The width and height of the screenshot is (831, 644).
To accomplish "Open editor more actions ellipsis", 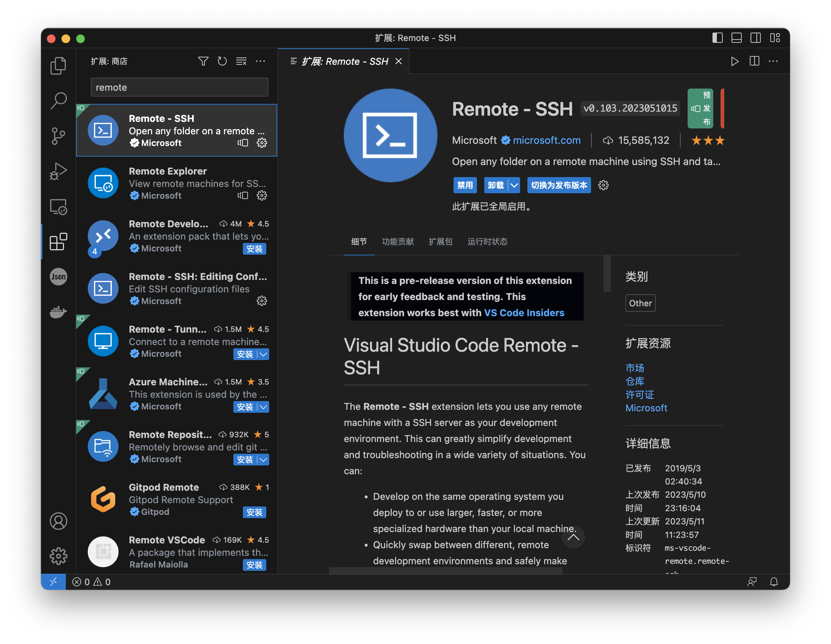I will pos(773,61).
